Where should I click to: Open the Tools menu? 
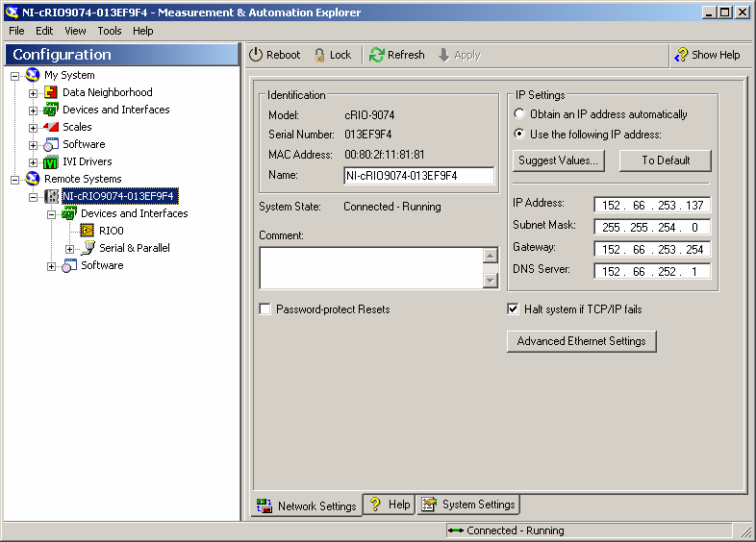pyautogui.click(x=110, y=31)
